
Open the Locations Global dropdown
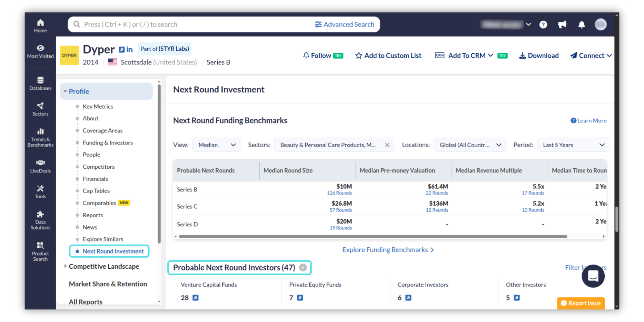(469, 145)
